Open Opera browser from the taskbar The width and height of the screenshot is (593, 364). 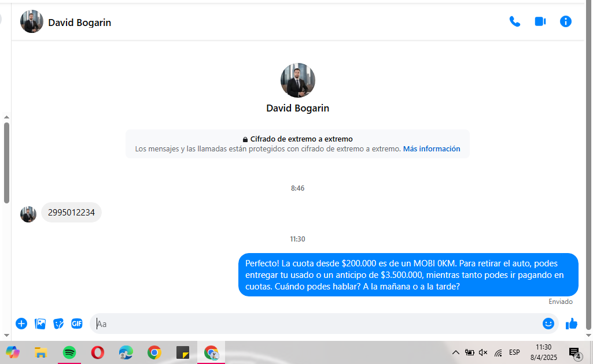click(98, 352)
